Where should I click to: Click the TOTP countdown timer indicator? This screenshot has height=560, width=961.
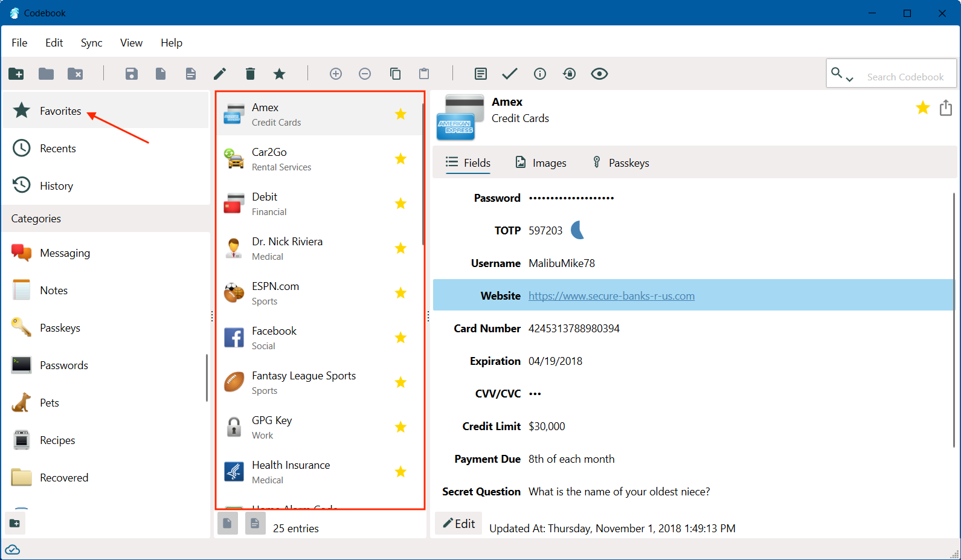point(578,230)
